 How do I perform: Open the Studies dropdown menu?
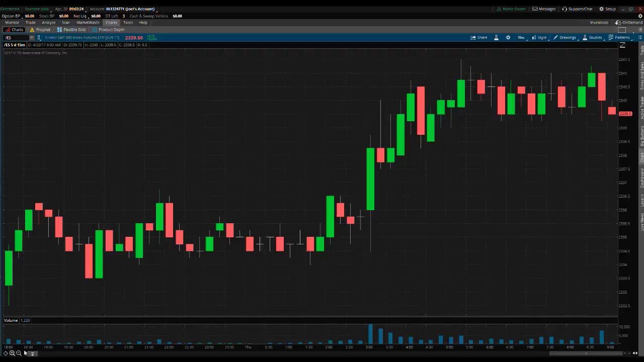click(x=592, y=37)
